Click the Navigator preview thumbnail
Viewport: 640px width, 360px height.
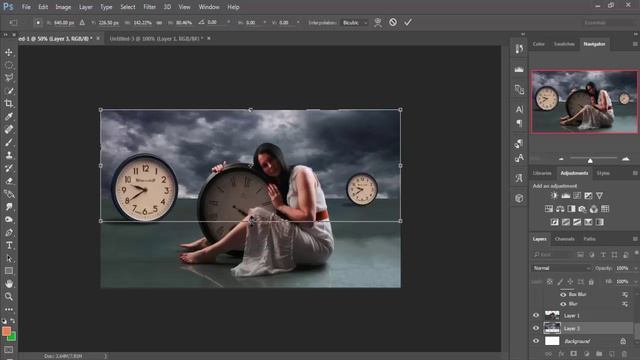tap(584, 102)
